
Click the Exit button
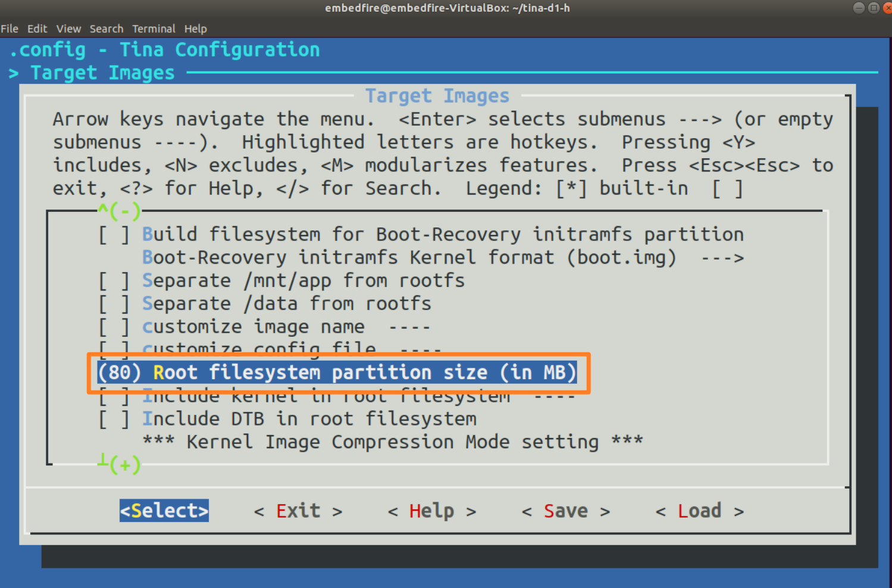(x=298, y=511)
